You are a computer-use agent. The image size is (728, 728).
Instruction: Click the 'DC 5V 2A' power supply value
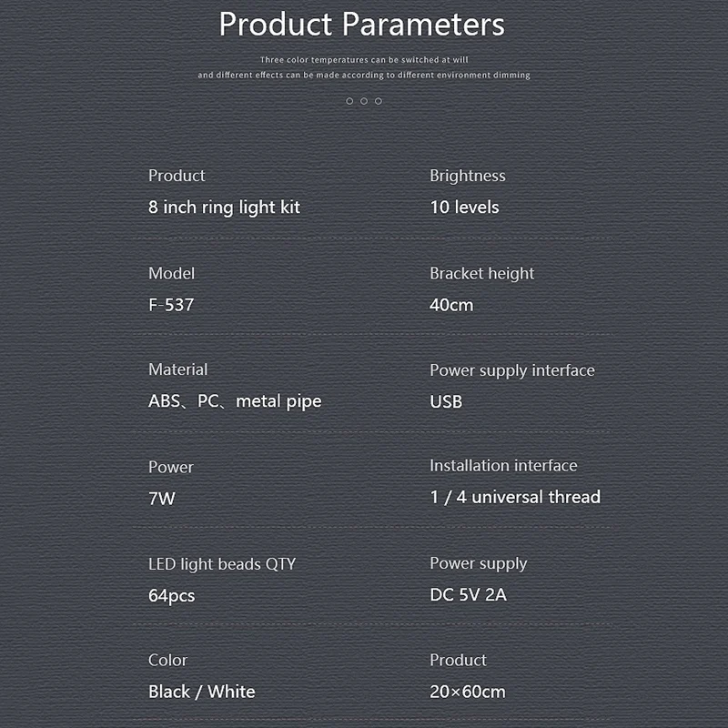pos(468,595)
